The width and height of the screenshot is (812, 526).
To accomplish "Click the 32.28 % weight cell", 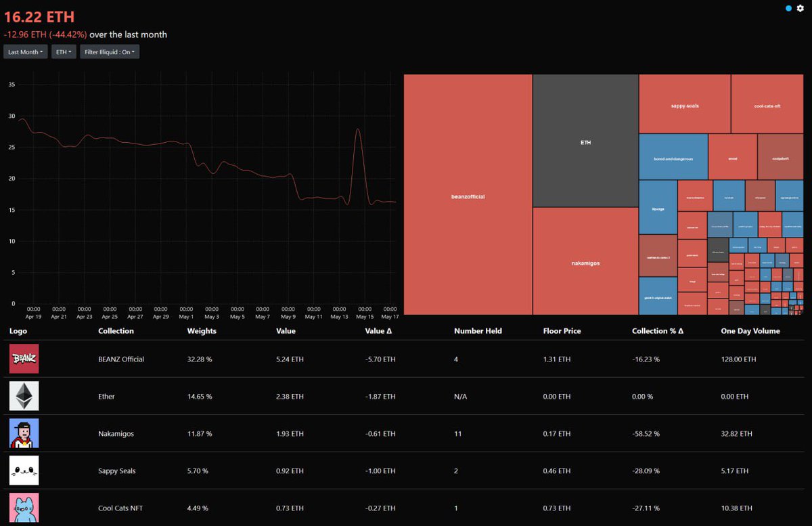I will (x=200, y=359).
